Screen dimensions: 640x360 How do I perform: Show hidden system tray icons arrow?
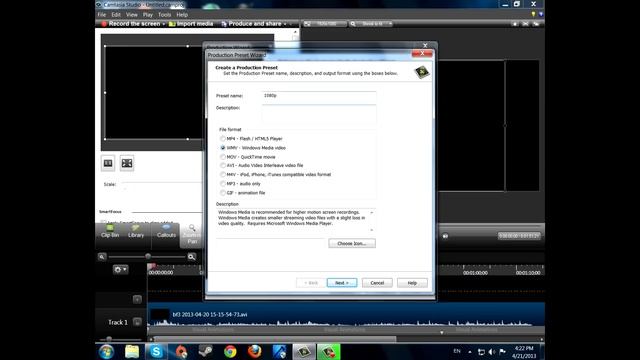470,352
